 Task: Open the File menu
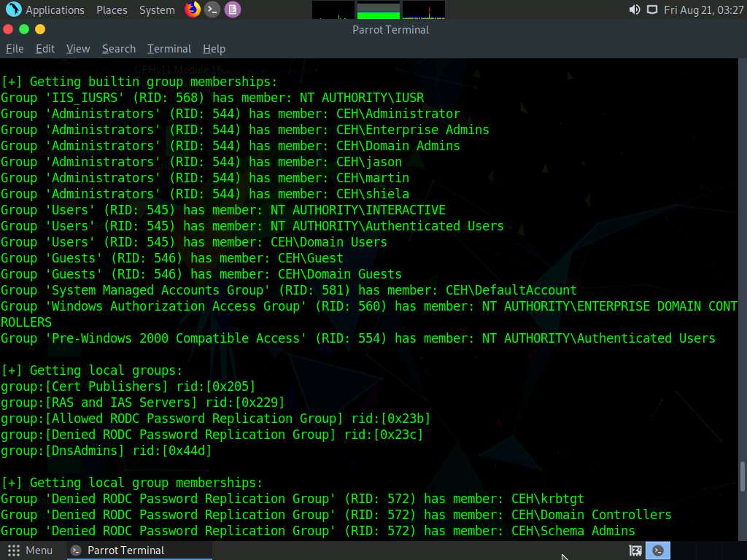click(x=15, y=49)
